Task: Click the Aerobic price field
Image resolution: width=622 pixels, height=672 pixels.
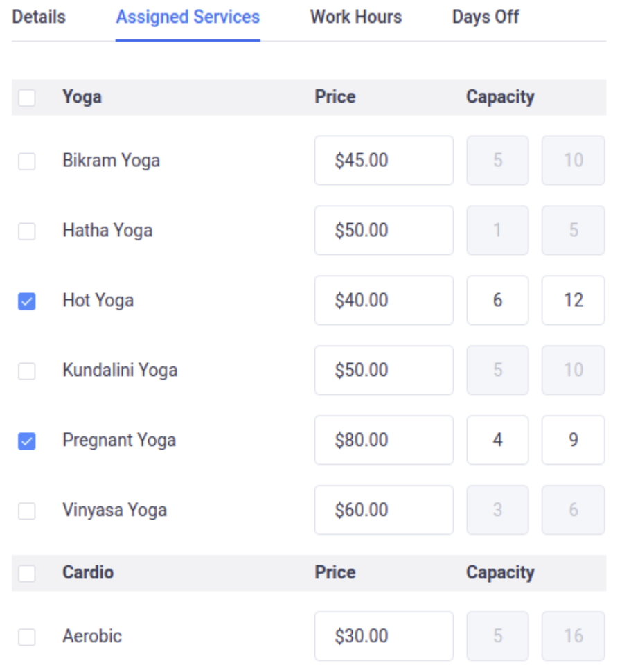Action: click(x=384, y=635)
